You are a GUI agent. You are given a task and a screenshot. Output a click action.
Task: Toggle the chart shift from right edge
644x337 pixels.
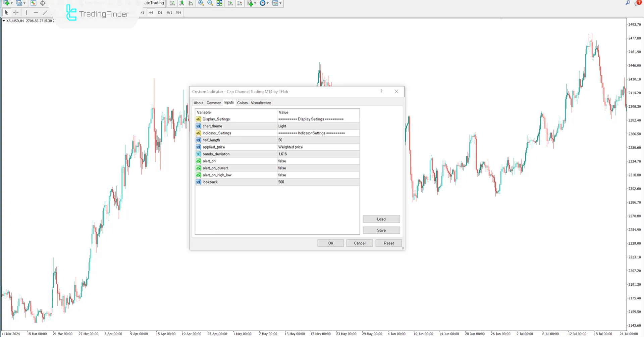coord(239,3)
